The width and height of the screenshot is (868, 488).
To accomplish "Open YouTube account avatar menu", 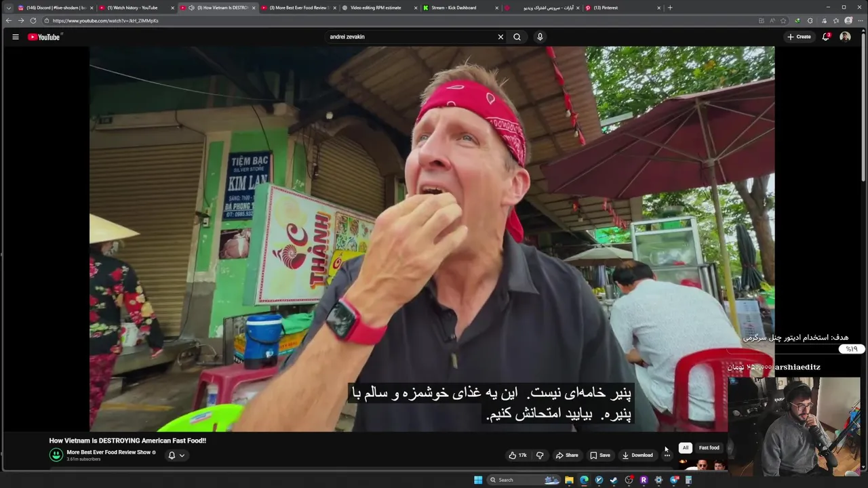I will click(x=845, y=37).
